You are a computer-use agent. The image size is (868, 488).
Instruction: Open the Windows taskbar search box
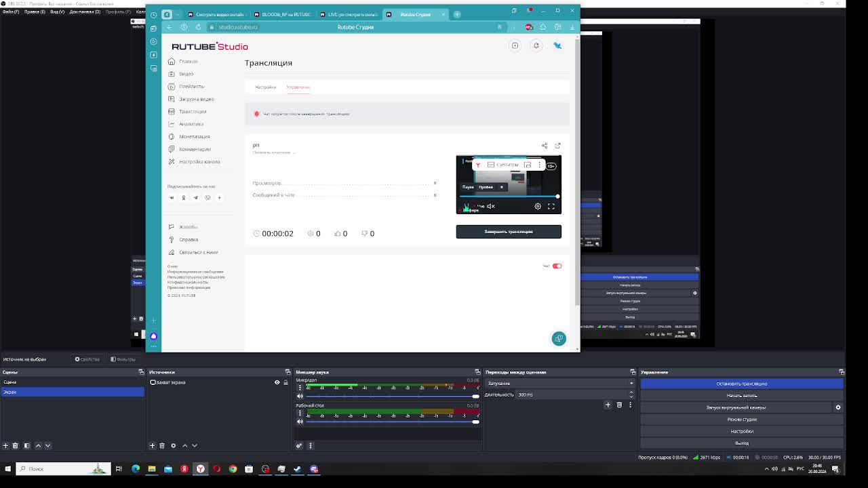(62, 468)
